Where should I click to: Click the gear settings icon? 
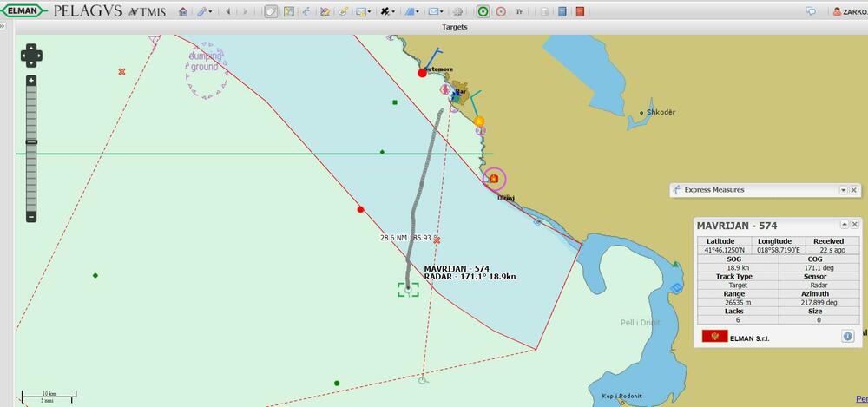pos(458,12)
